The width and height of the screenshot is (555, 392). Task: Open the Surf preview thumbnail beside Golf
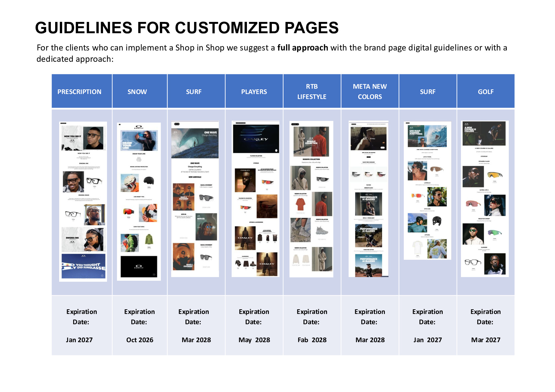pos(427,191)
